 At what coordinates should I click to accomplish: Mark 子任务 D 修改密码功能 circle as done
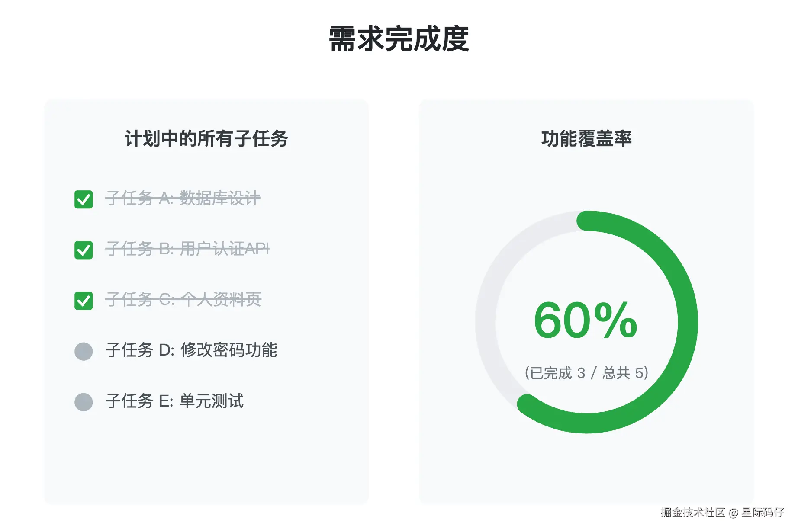84,351
